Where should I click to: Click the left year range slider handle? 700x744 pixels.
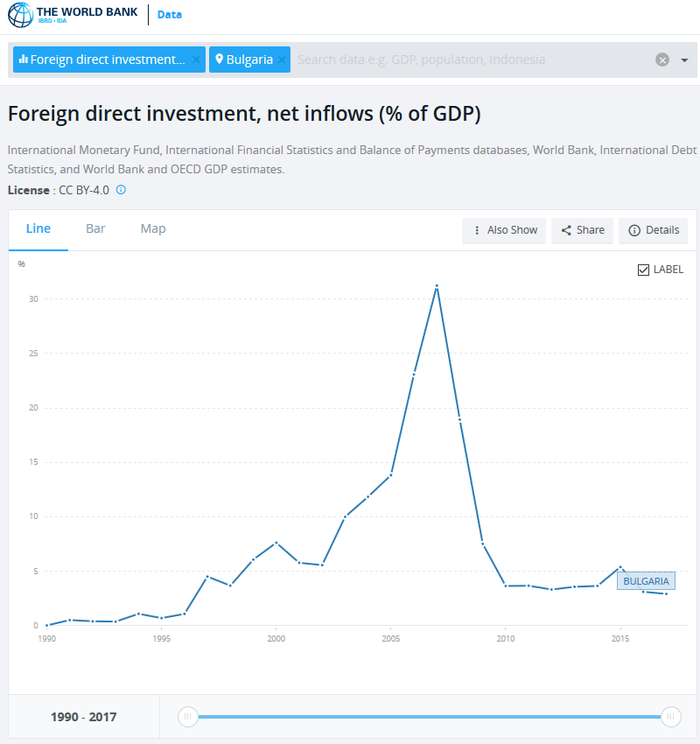pyautogui.click(x=187, y=717)
